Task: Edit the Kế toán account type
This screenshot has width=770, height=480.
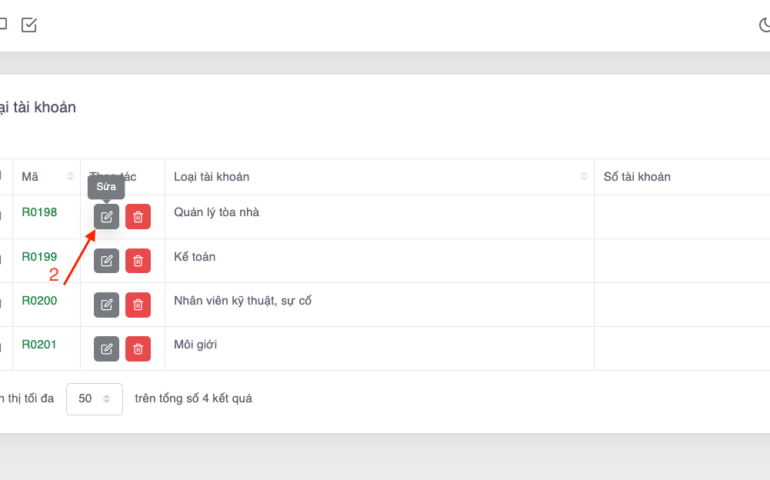Action: click(106, 261)
